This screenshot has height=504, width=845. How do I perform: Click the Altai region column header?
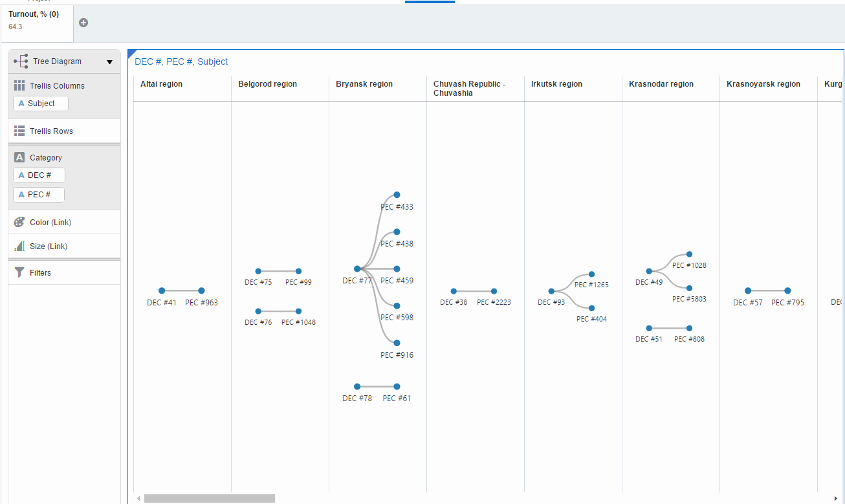click(162, 84)
